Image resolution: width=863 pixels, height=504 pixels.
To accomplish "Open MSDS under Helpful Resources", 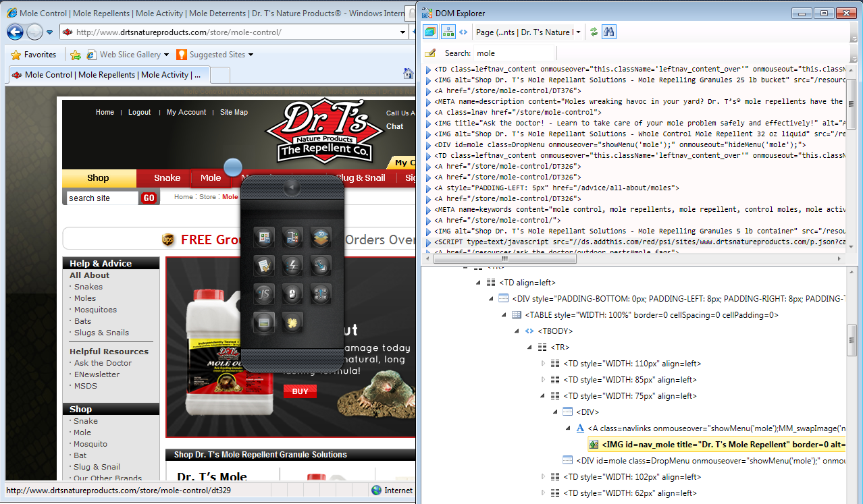I will (x=85, y=386).
